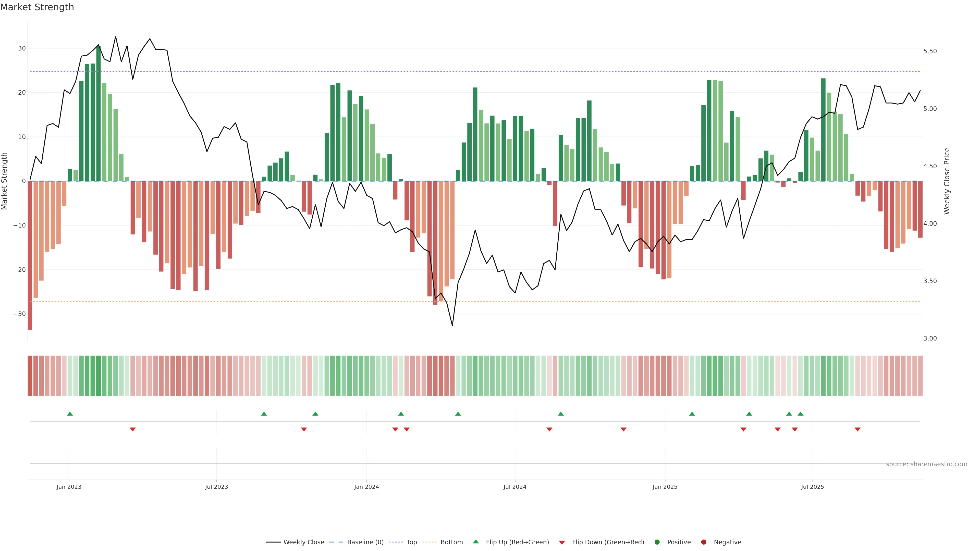Click the leftmost red flip-down triangle marker

(x=132, y=429)
